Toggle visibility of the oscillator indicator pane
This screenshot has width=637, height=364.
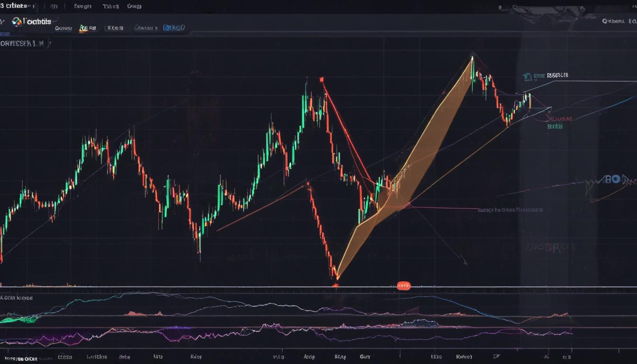(x=17, y=298)
